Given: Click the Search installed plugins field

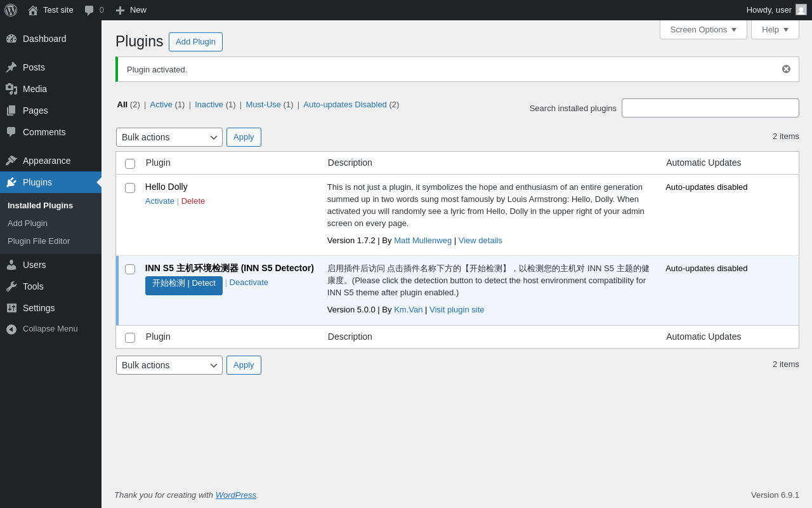Looking at the screenshot, I should [710, 108].
